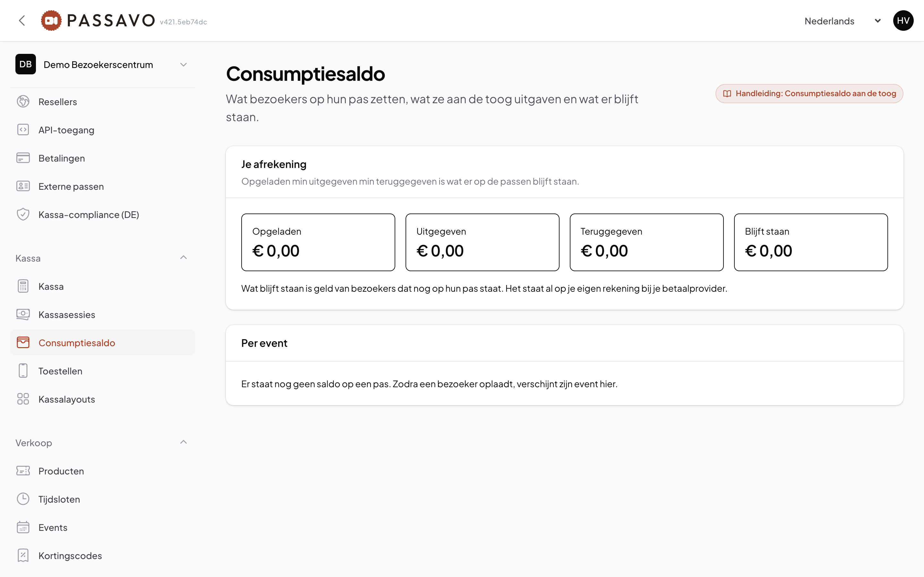Open the Tijdsloten clock icon

[23, 499]
